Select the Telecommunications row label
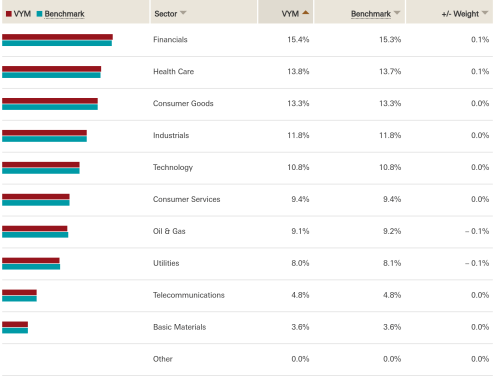This screenshot has height=376, width=501. [x=189, y=295]
